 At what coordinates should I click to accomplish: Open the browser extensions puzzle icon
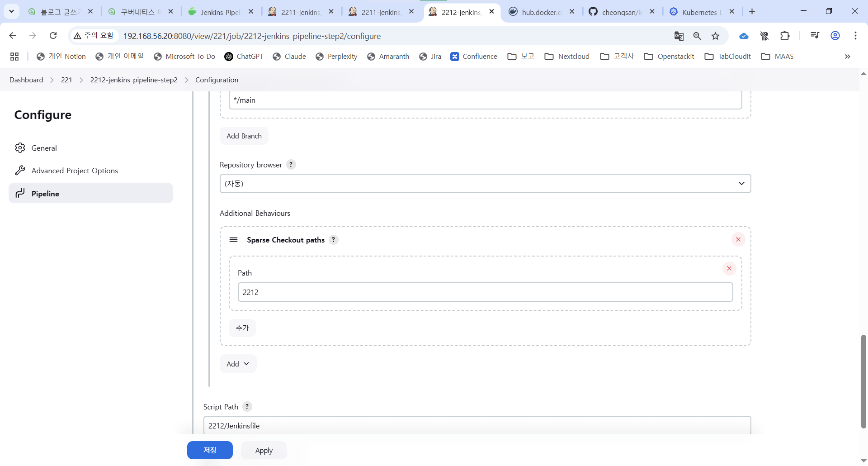pos(785,36)
